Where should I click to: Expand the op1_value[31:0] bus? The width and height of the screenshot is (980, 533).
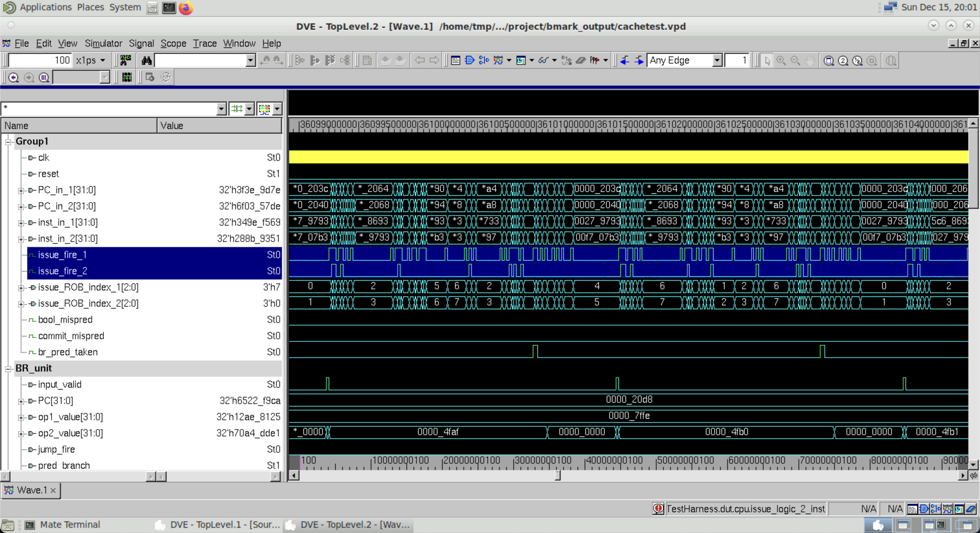tap(21, 417)
